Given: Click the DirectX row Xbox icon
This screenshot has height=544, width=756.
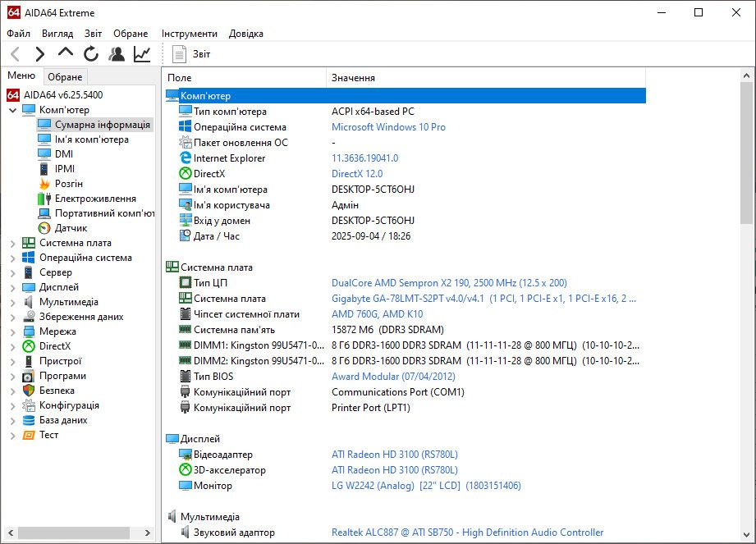Looking at the screenshot, I should click(x=186, y=173).
